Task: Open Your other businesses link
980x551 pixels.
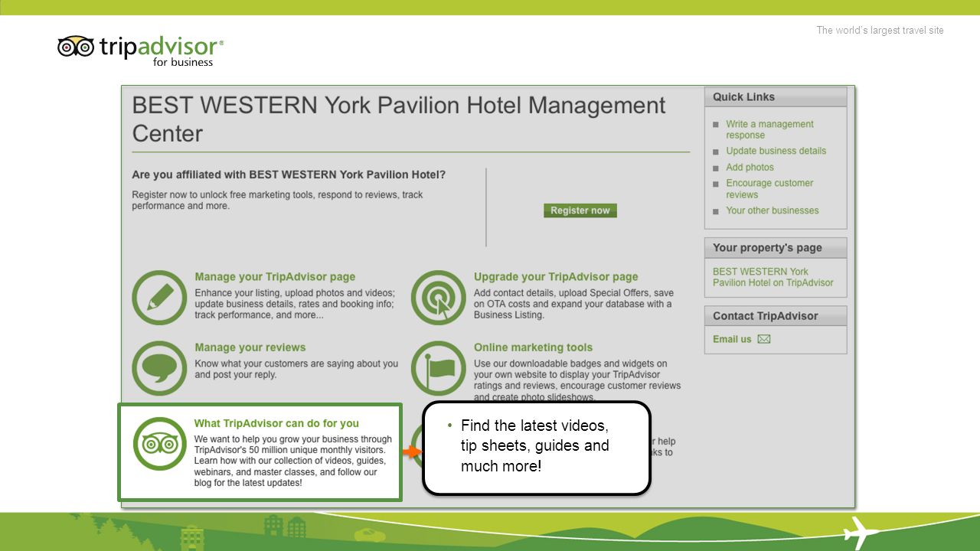Action: [x=772, y=210]
